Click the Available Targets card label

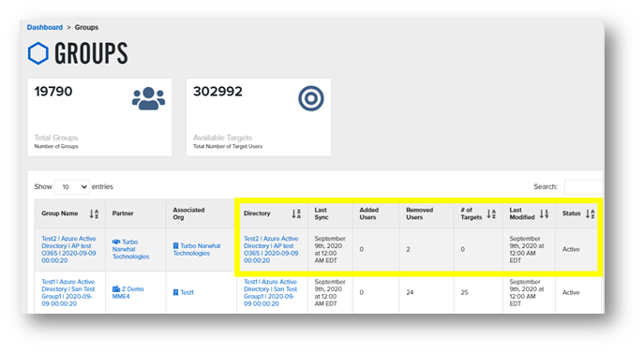pyautogui.click(x=222, y=138)
